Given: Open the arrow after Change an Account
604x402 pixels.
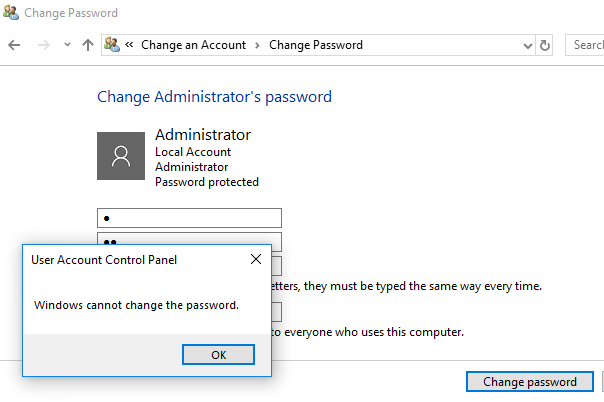Looking at the screenshot, I should (x=257, y=45).
